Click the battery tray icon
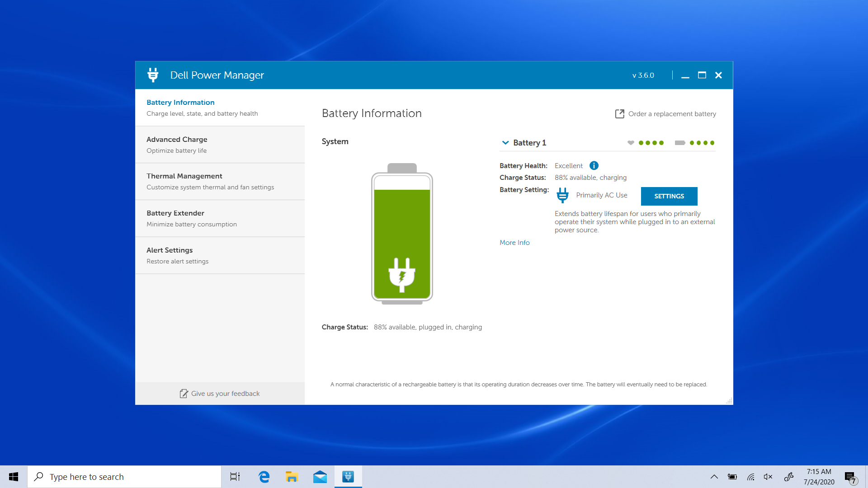 tap(732, 477)
